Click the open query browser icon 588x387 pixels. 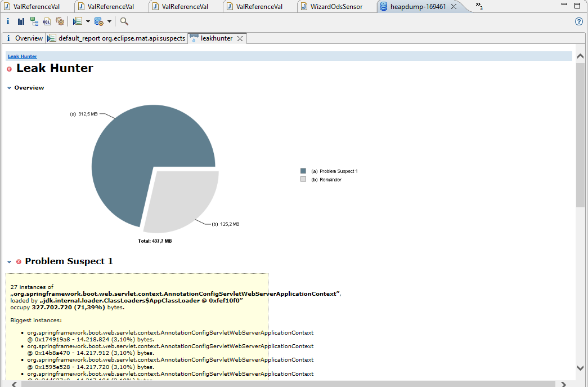[x=98, y=21]
